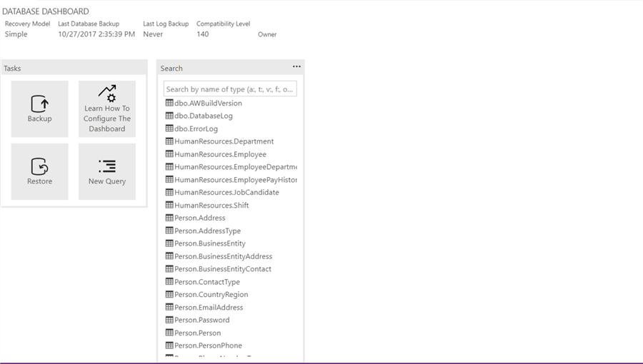Select HumanResources.JobCandidate table entry

[226, 193]
